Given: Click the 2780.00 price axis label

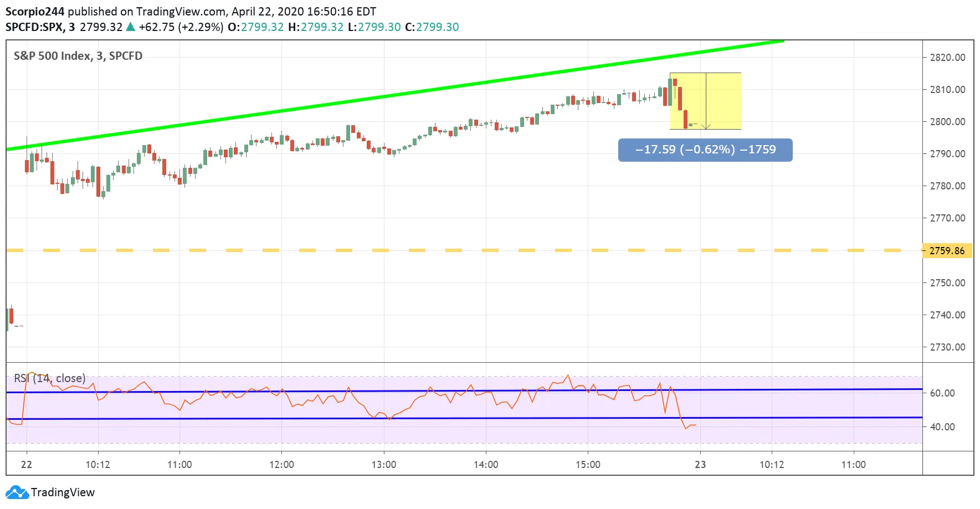Looking at the screenshot, I should pyautogui.click(x=947, y=186).
